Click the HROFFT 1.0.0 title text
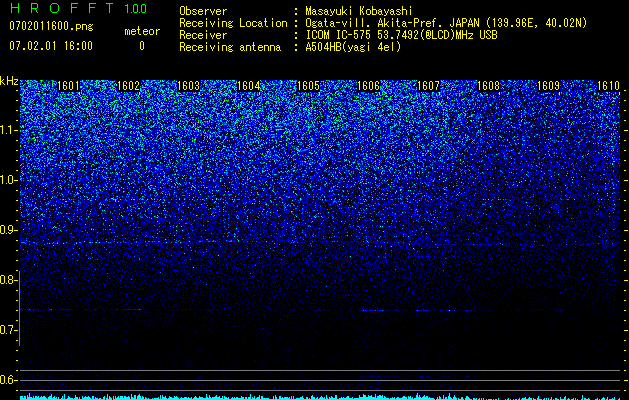 pos(78,8)
